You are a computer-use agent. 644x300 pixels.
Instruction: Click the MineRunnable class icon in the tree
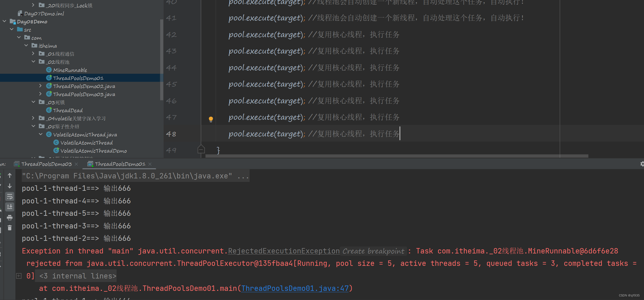49,70
